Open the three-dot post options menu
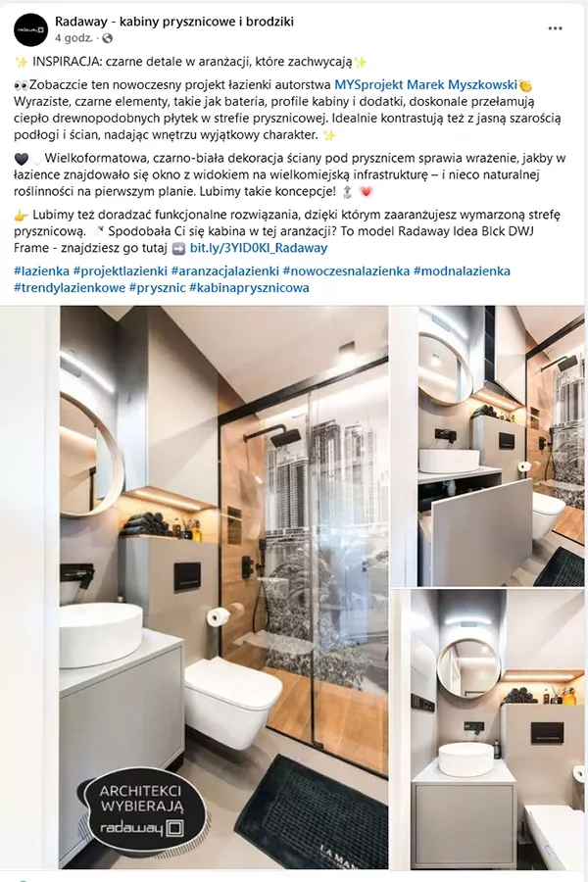This screenshot has width=588, height=882. tap(555, 28)
